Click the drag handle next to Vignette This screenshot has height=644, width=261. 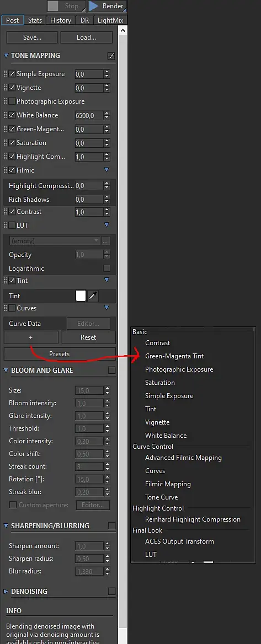[6, 88]
